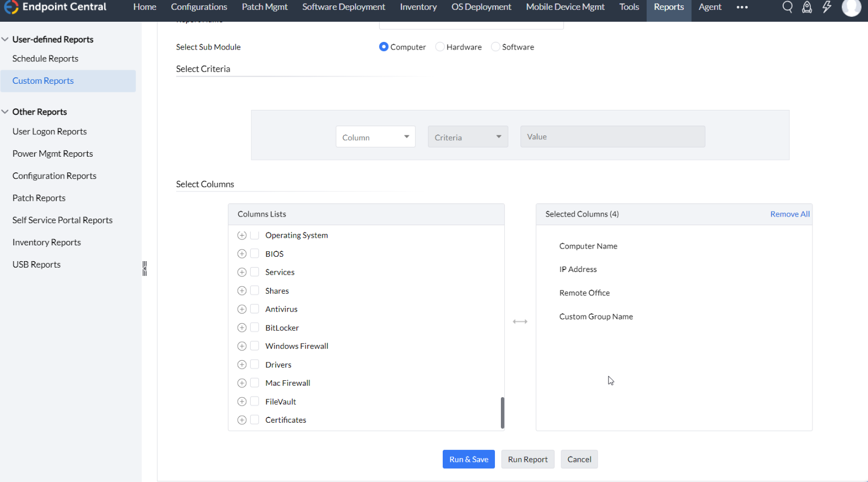Open the Tools tab
This screenshot has width=868, height=482.
(x=629, y=7)
